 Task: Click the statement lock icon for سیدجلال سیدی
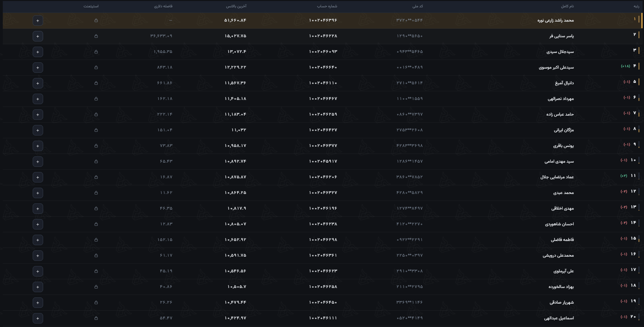(x=96, y=52)
